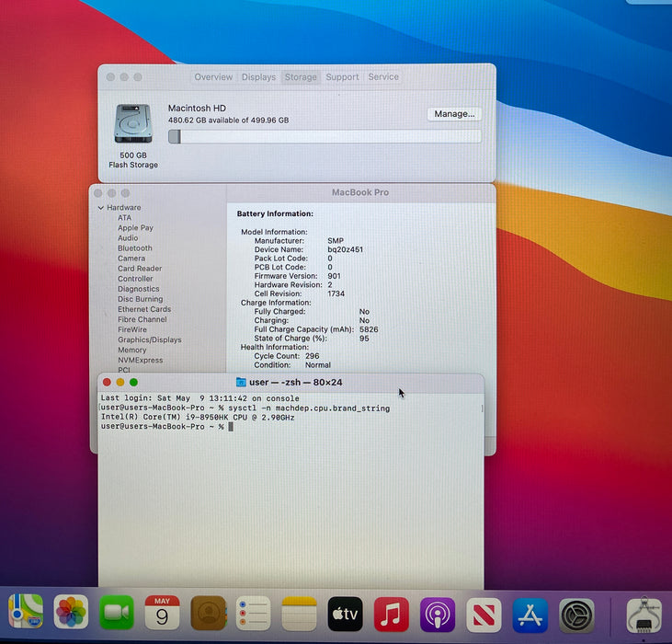
Task: Click the MacBook Pro window title
Action: pyautogui.click(x=360, y=192)
